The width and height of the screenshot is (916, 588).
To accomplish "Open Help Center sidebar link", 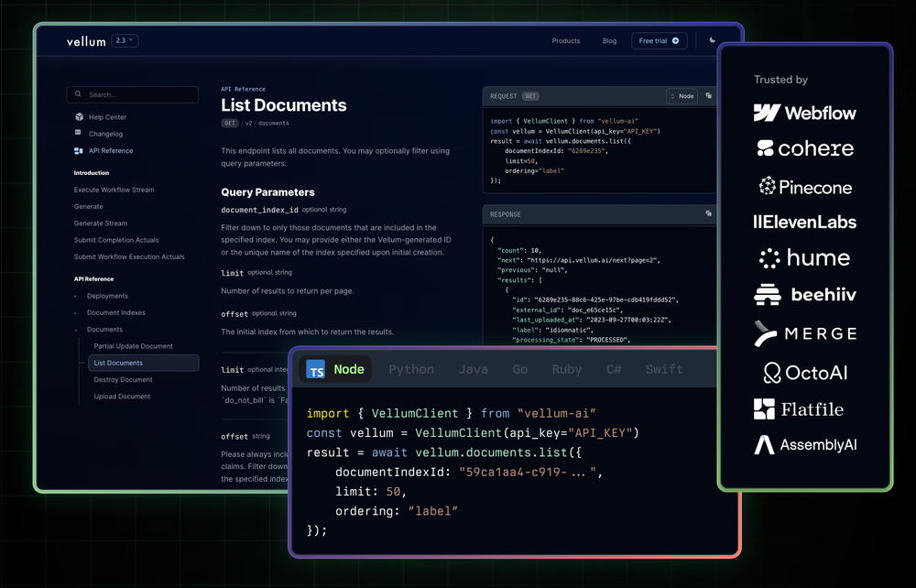I will point(107,117).
